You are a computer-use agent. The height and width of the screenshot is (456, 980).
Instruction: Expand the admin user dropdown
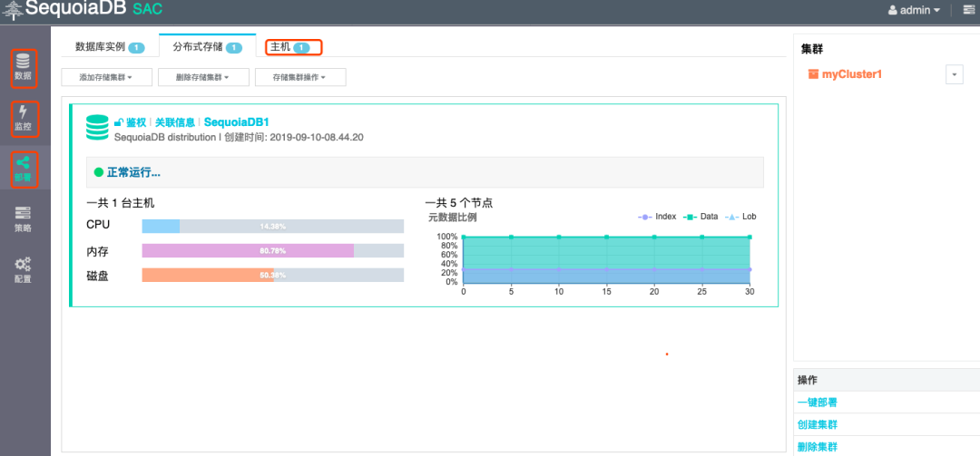[x=914, y=11]
